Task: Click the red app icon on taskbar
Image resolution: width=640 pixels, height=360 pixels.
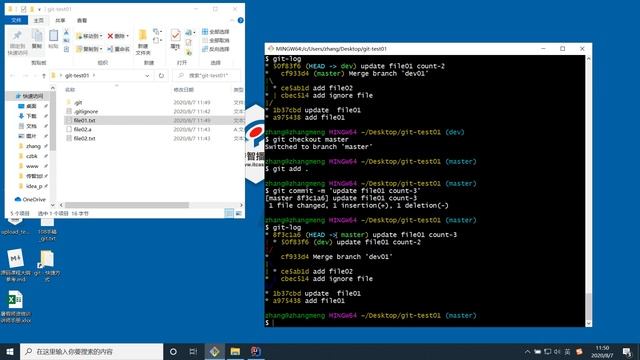Action: coord(256,351)
